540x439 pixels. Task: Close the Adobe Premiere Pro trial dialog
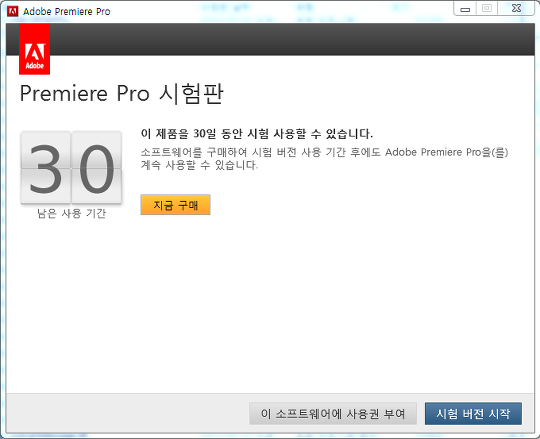pos(516,9)
